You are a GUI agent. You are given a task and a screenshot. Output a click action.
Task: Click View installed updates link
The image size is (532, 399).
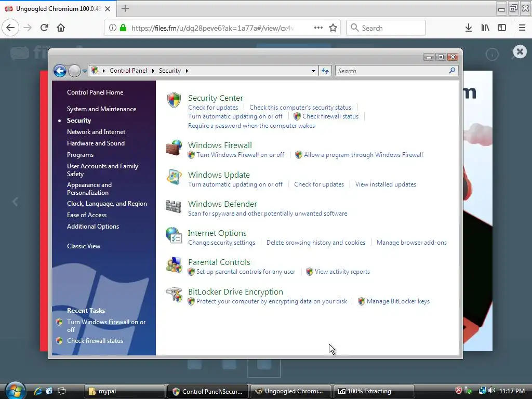[x=385, y=184]
